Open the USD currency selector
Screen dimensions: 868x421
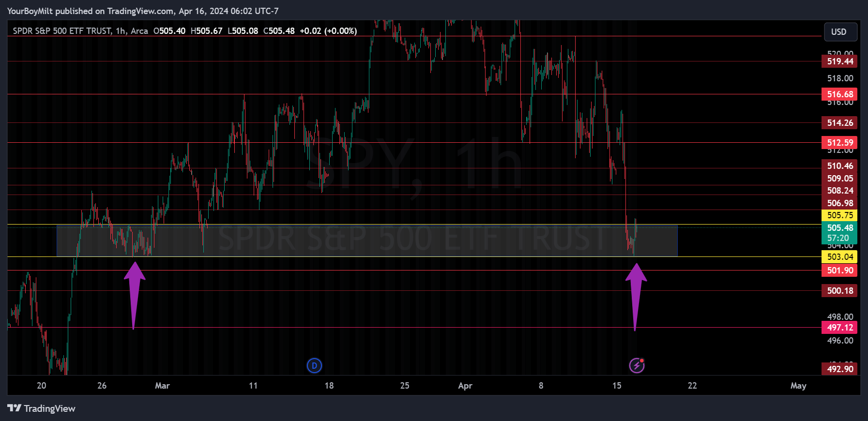840,32
